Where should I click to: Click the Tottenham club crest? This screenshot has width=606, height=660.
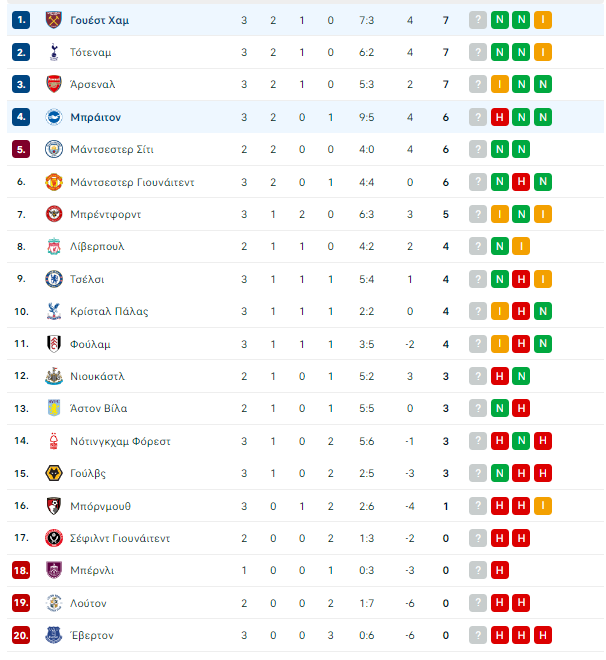53,52
